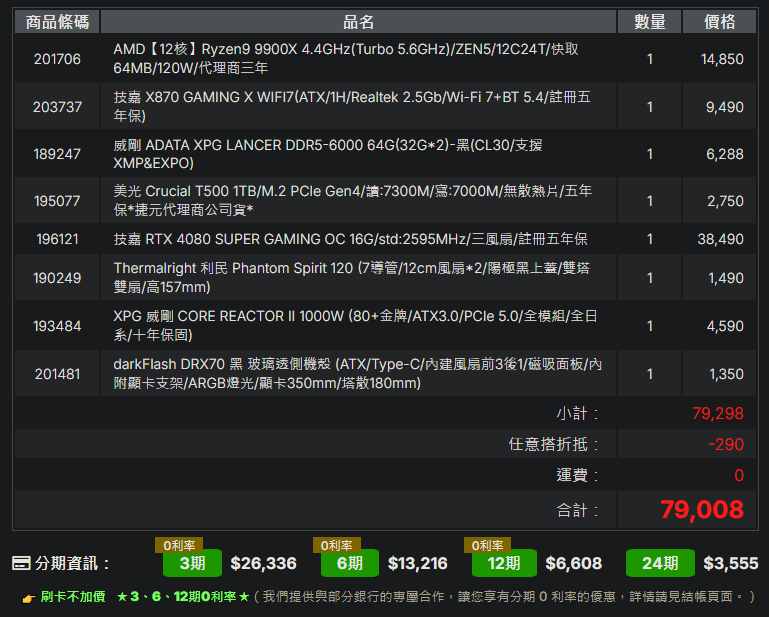Click the pointing hand icon beside 刷卡不加價
This screenshot has width=769, height=617.
point(29,598)
